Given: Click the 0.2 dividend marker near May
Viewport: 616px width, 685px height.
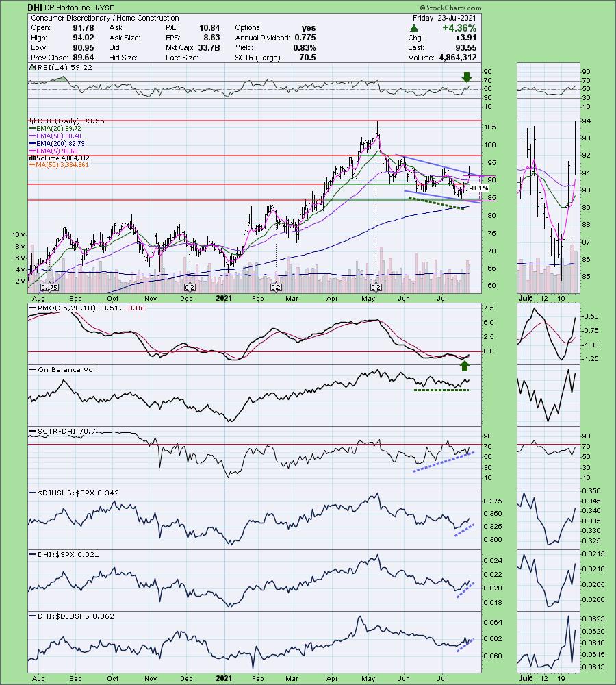Looking at the screenshot, I should click(376, 288).
